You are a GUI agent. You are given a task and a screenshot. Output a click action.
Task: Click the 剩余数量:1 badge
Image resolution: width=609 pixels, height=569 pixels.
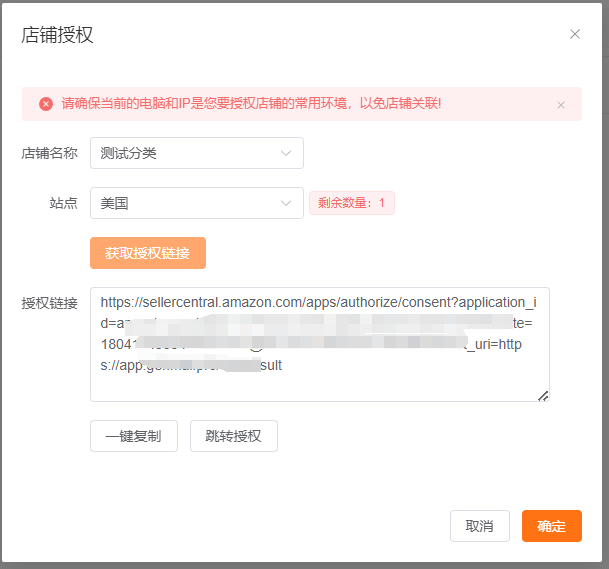click(351, 203)
